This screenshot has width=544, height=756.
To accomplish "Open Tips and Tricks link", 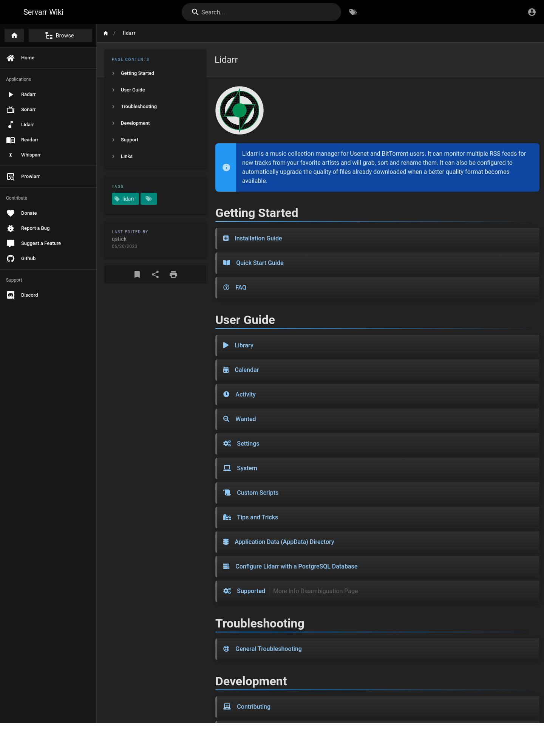I will click(257, 517).
